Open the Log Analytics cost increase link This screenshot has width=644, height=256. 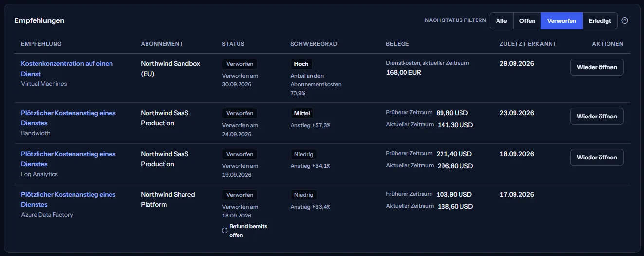point(68,159)
